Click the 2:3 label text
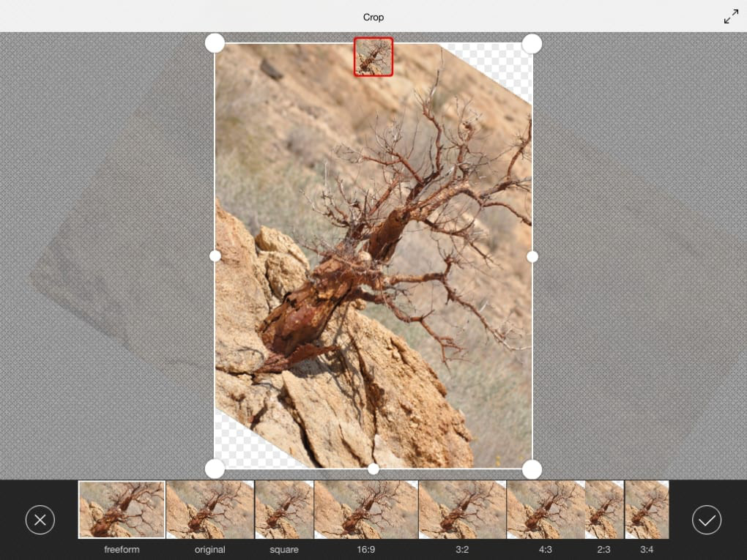Viewport: 747px width, 560px height. [604, 550]
